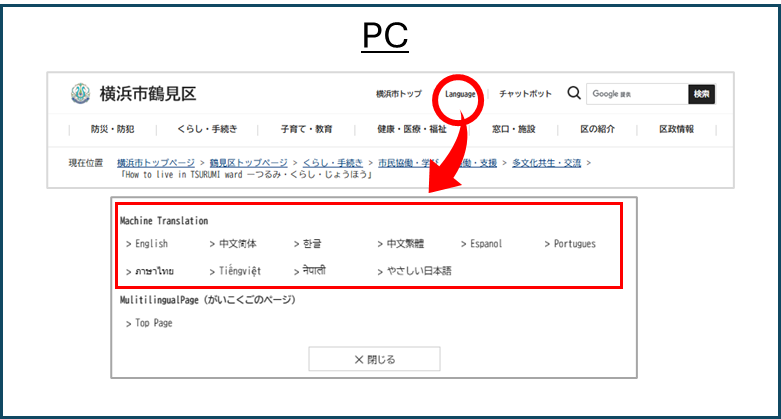Open the くらし・手続き navigation tab
Viewport: 781px width, 419px height.
(x=207, y=129)
